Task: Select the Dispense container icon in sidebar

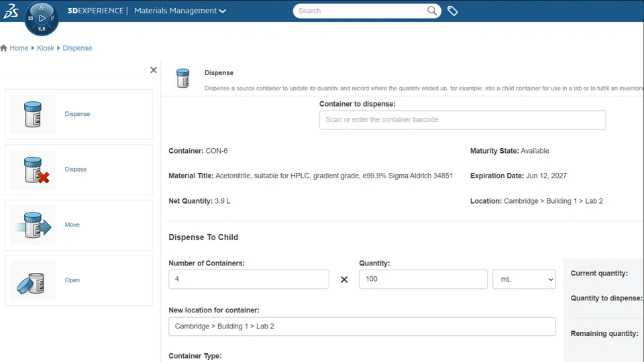Action: pyautogui.click(x=32, y=114)
